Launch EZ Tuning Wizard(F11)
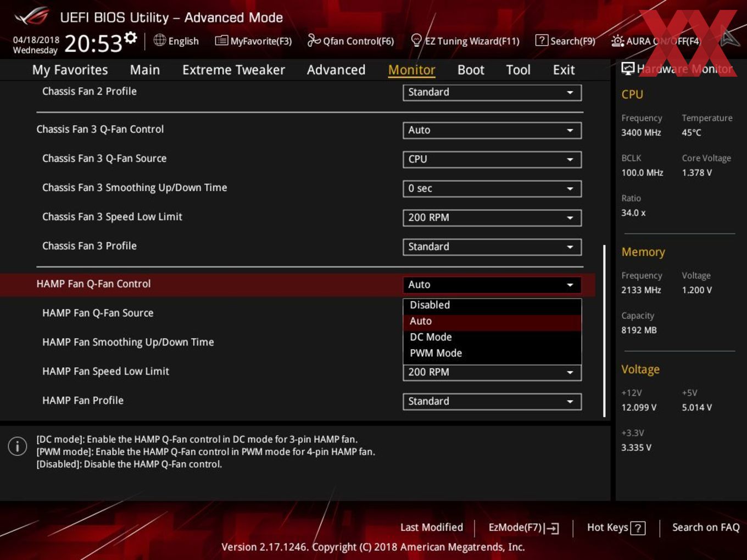The height and width of the screenshot is (560, 747). pyautogui.click(x=465, y=41)
